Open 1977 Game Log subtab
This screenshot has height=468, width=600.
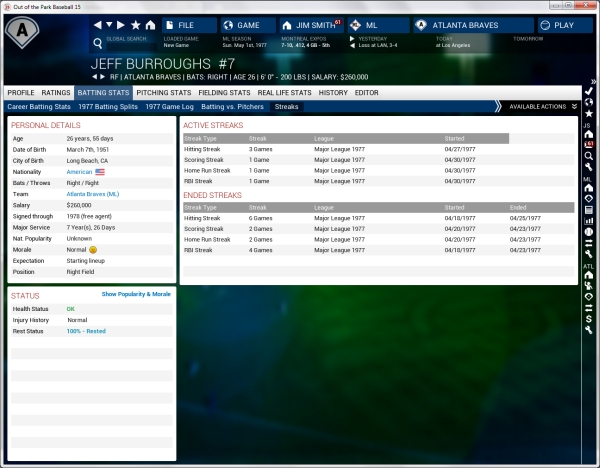pos(170,107)
